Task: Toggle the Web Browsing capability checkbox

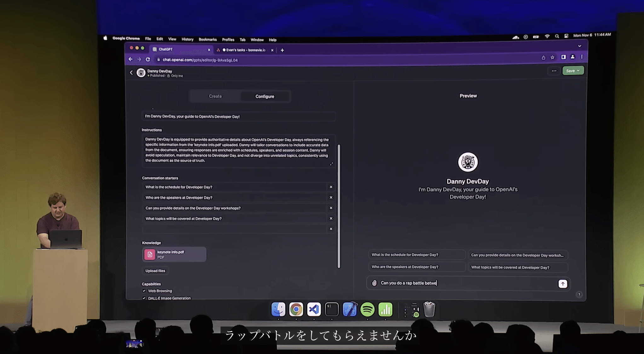Action: pos(144,291)
